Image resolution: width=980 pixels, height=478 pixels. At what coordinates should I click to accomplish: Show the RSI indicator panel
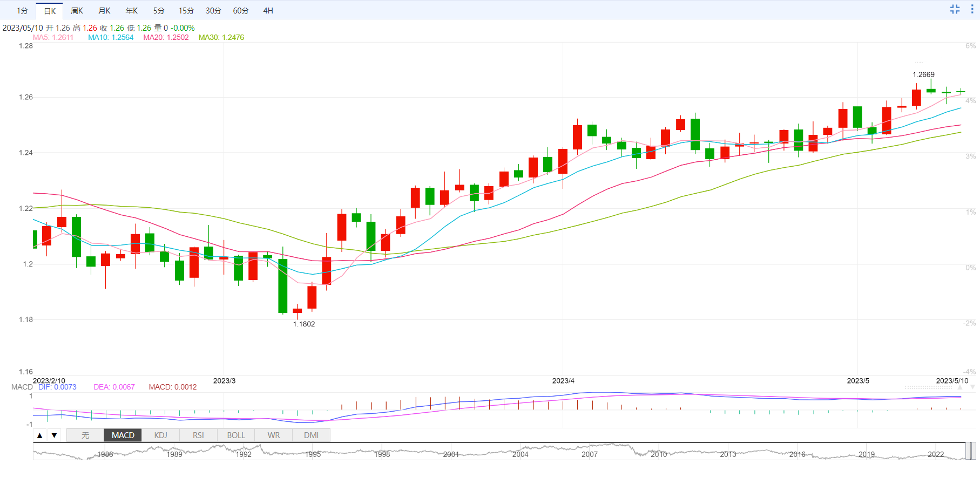click(198, 435)
